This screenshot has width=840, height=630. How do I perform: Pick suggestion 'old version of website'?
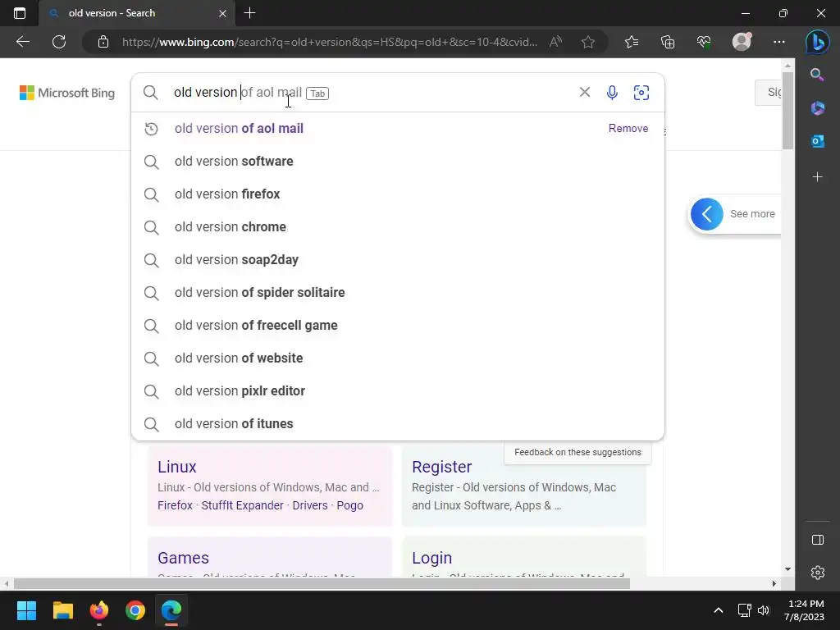(398, 358)
